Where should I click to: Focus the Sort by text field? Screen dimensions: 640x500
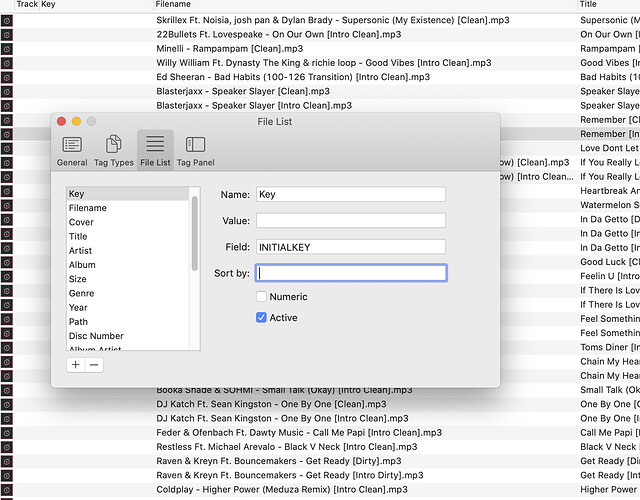(351, 273)
